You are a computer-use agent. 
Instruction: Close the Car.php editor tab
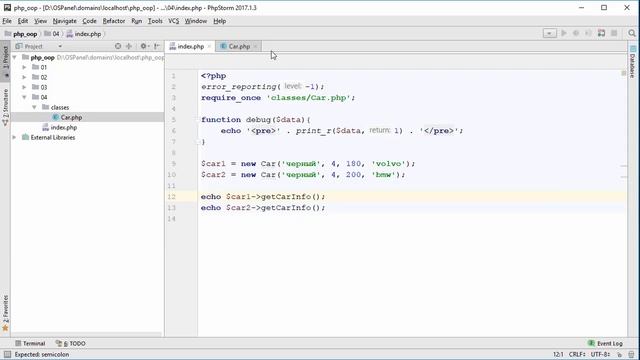click(x=256, y=47)
